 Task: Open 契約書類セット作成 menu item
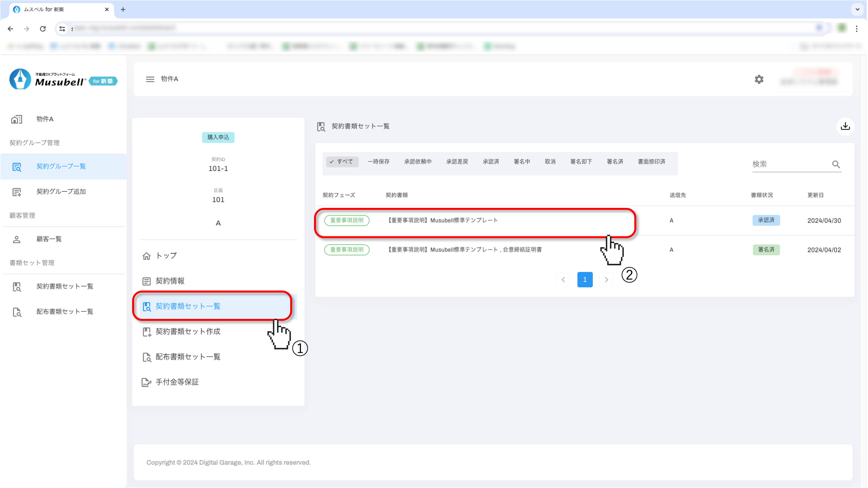[188, 332]
